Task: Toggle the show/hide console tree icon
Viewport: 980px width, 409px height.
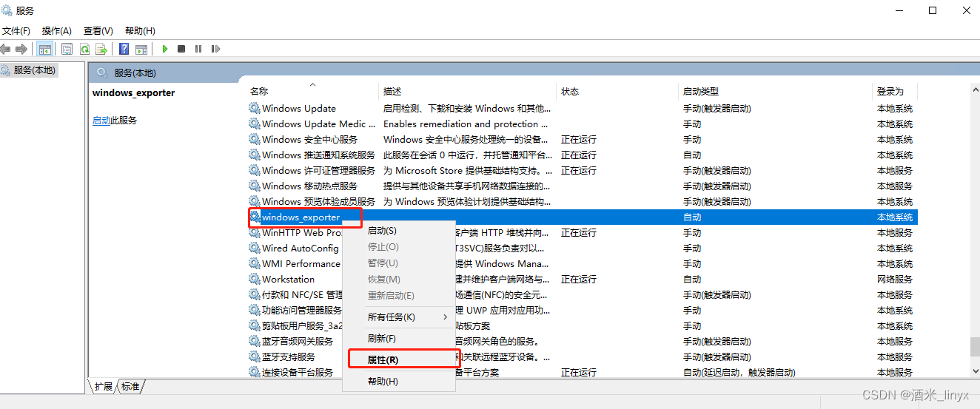Action: coord(45,49)
